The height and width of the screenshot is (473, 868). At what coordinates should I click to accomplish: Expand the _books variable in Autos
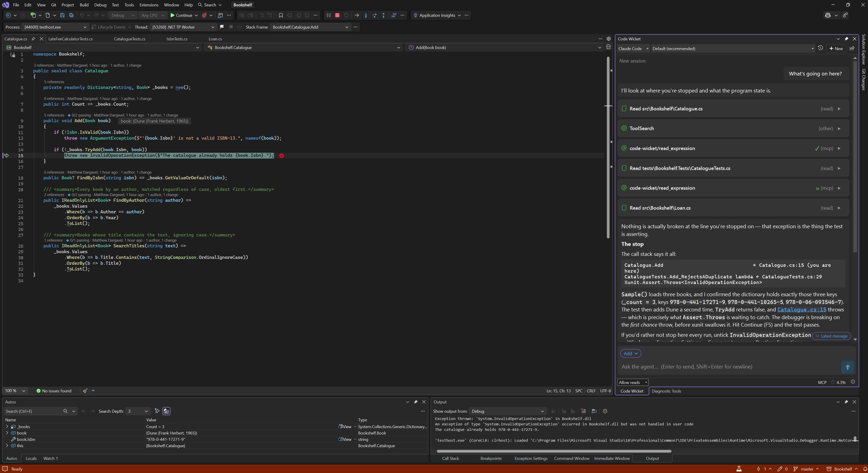(7, 427)
